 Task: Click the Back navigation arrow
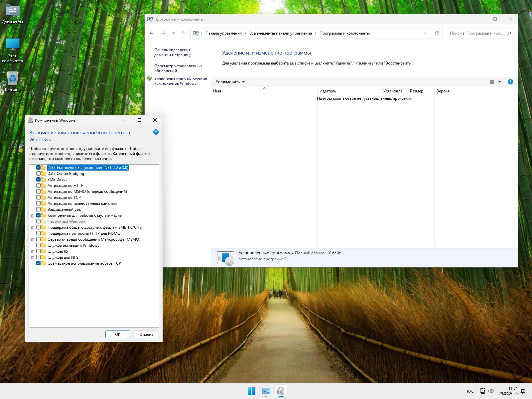tap(152, 33)
